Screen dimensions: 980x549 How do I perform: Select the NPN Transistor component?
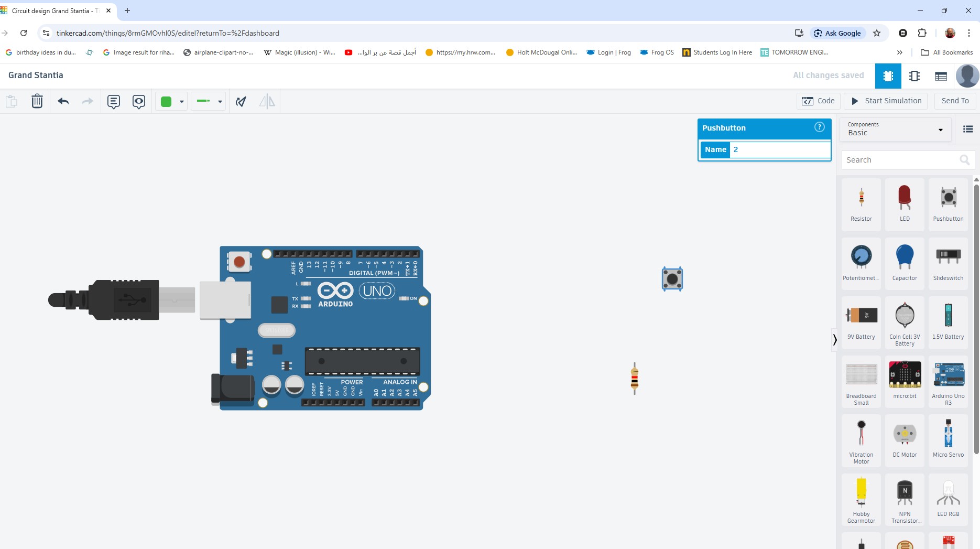click(905, 500)
